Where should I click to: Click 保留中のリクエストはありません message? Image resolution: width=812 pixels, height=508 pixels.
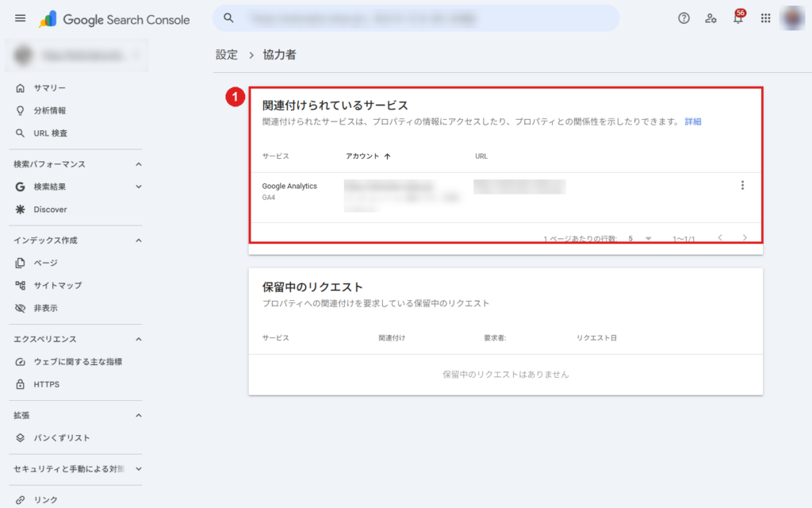505,375
